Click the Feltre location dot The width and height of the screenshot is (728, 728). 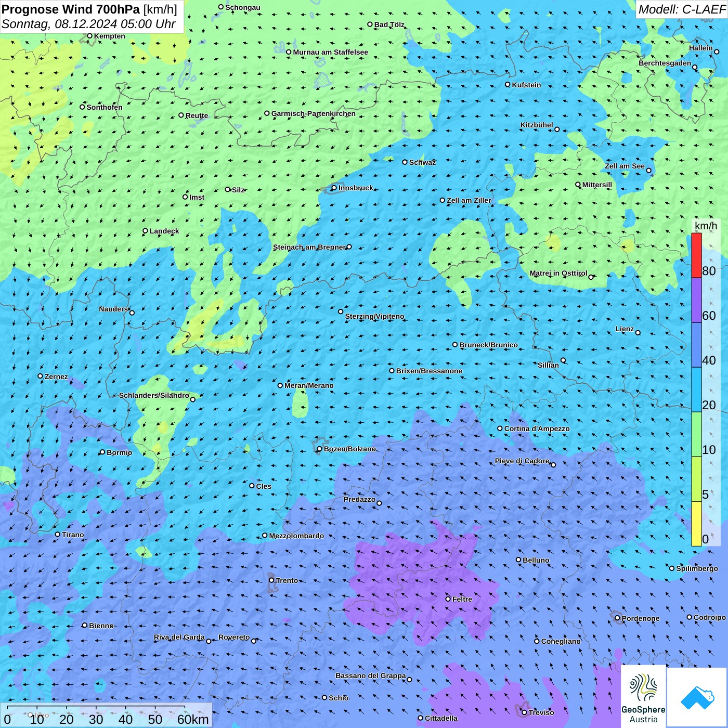point(448,599)
